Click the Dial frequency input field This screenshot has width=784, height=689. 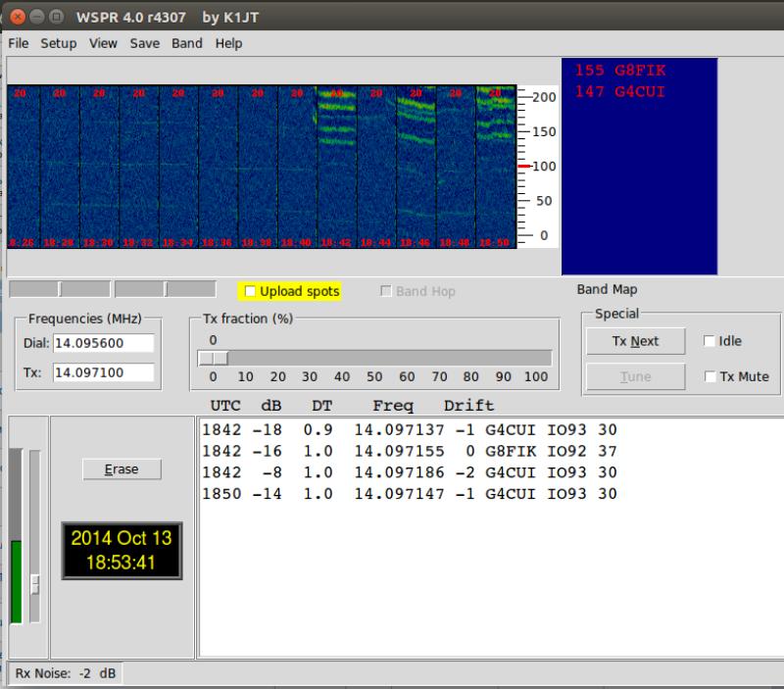coord(104,343)
